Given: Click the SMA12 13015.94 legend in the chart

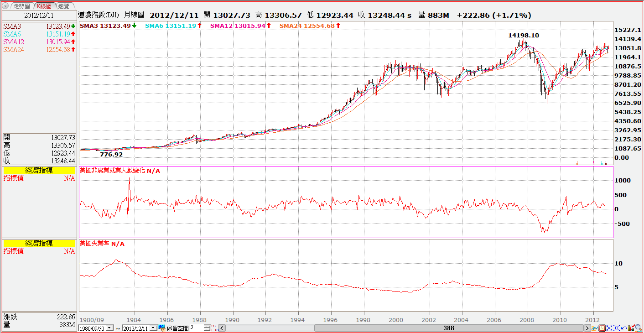Looking at the screenshot, I should 241,26.
